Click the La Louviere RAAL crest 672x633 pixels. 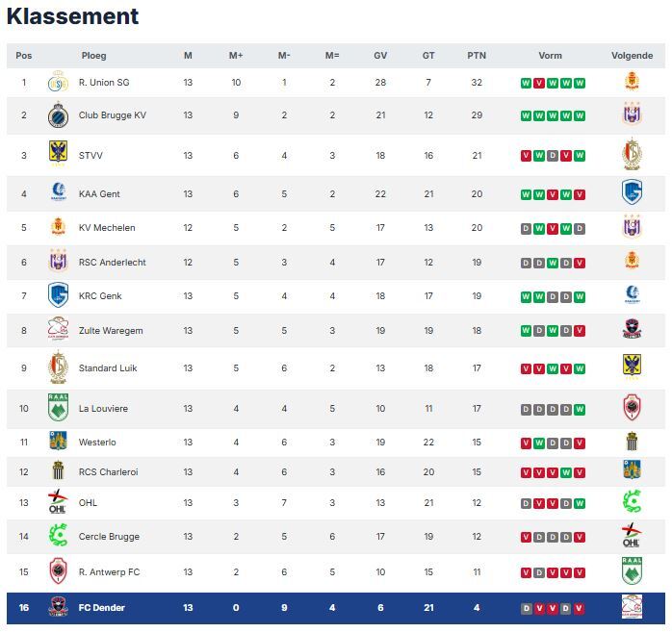58,408
